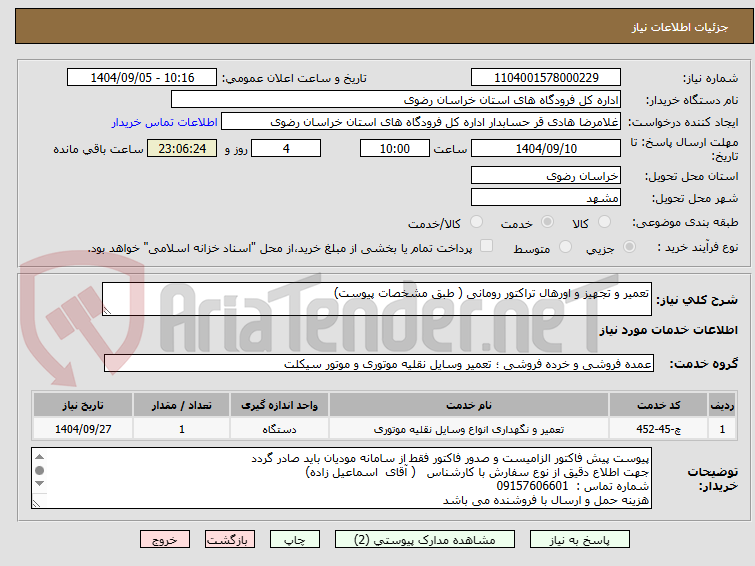The width and height of the screenshot is (755, 566).
Task: Click the شرح کلی نیاز text area
Action: pos(377,299)
